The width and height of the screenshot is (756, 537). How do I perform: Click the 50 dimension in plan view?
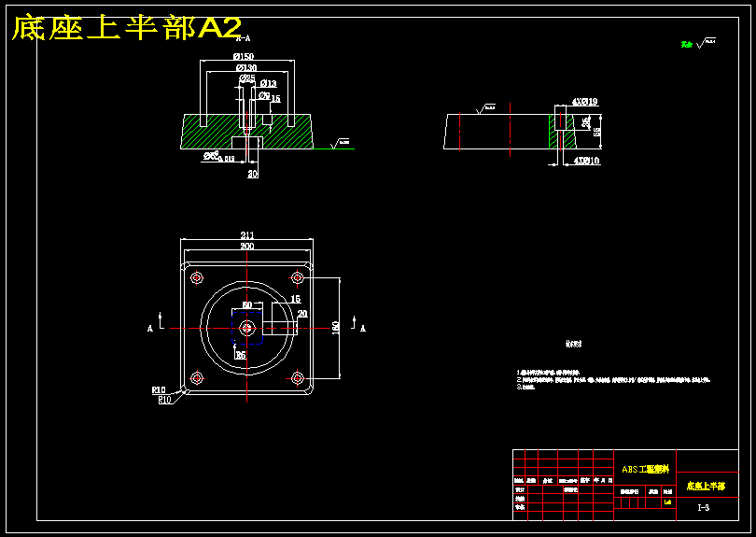coord(246,305)
